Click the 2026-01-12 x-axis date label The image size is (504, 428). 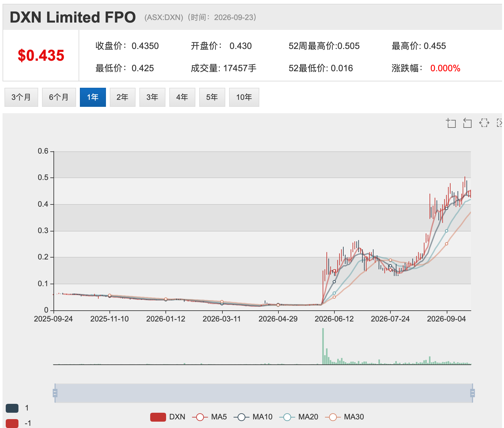pos(166,319)
